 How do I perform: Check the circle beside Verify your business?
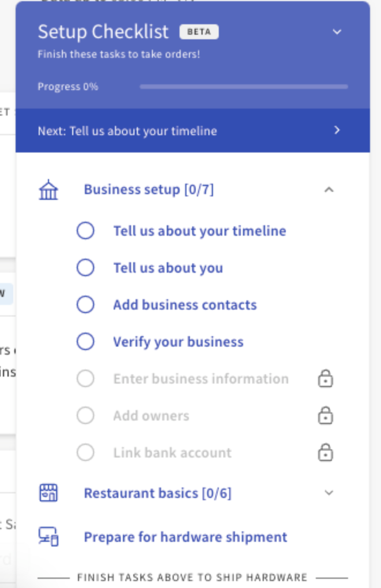point(85,341)
